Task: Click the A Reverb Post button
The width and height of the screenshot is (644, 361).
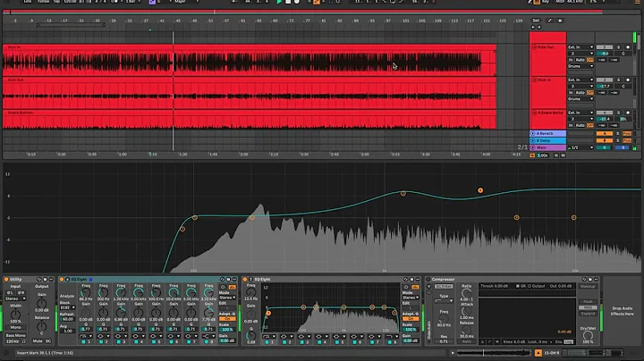Action: coord(627,133)
